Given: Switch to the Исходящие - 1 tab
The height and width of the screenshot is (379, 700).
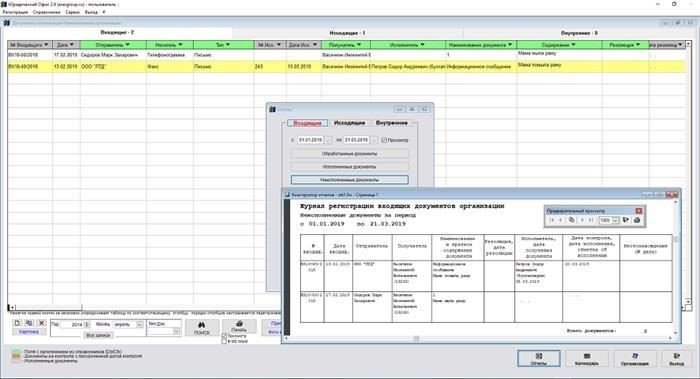Looking at the screenshot, I should click(x=347, y=33).
